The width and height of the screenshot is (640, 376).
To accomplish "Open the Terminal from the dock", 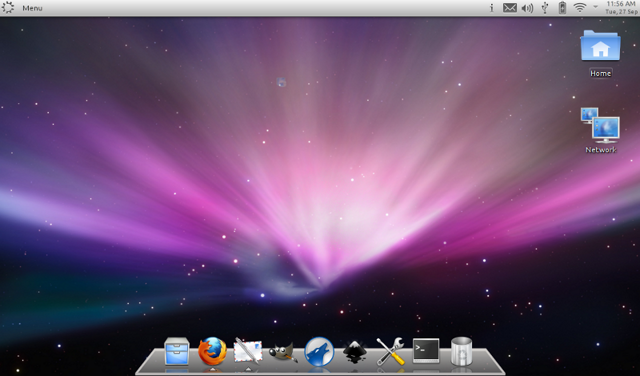I will click(426, 351).
